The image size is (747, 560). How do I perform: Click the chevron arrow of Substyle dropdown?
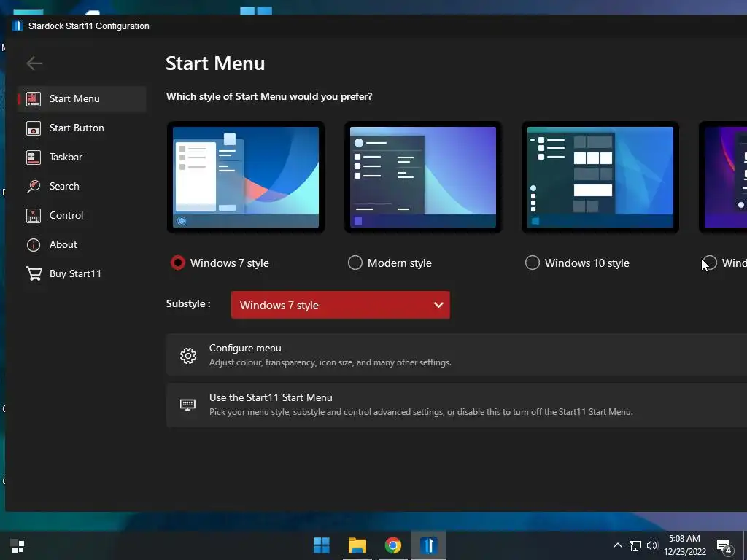tap(438, 305)
